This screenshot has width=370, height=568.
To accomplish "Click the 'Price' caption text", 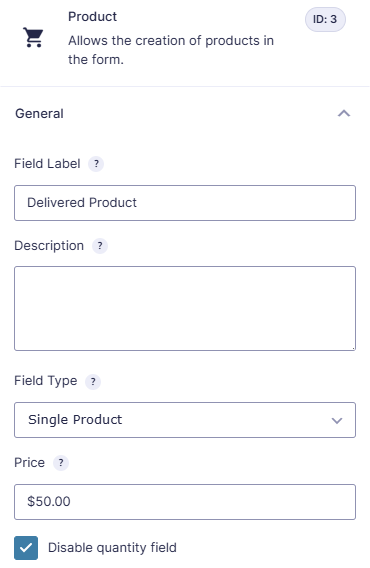I will tap(29, 463).
